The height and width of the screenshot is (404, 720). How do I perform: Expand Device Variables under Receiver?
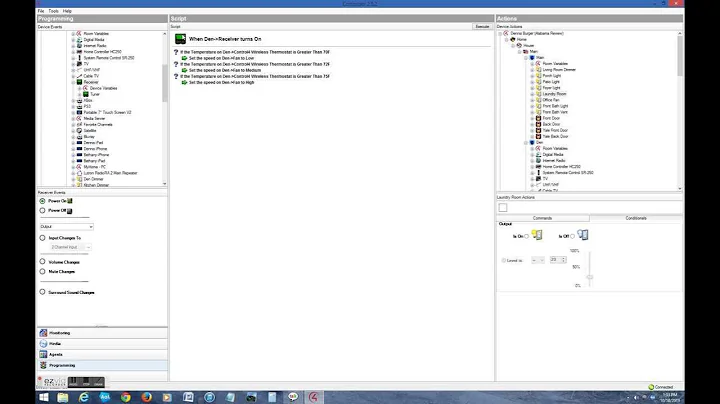click(x=79, y=88)
